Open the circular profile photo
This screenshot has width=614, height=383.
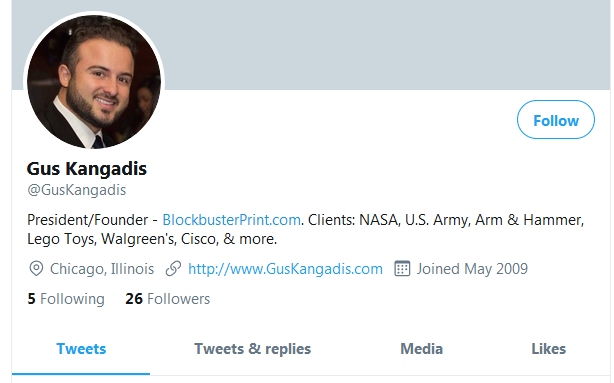click(x=94, y=82)
